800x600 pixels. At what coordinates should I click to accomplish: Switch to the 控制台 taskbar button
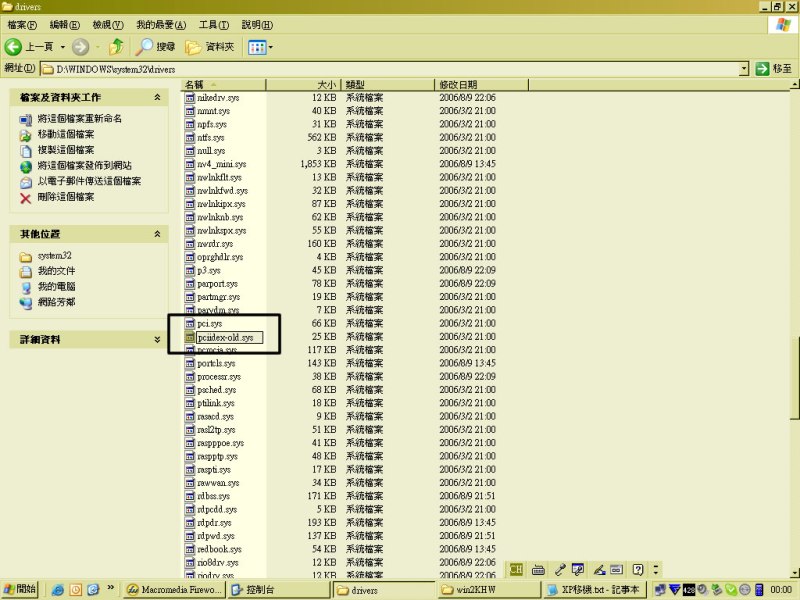pyautogui.click(x=278, y=590)
